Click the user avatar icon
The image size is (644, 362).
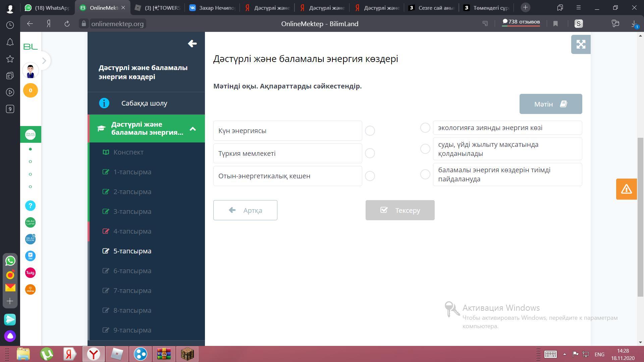coord(31,71)
